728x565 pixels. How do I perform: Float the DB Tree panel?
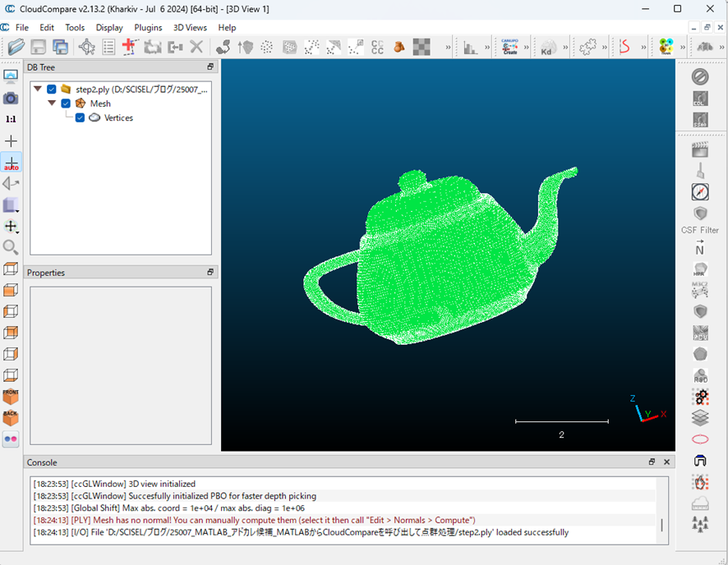[210, 67]
